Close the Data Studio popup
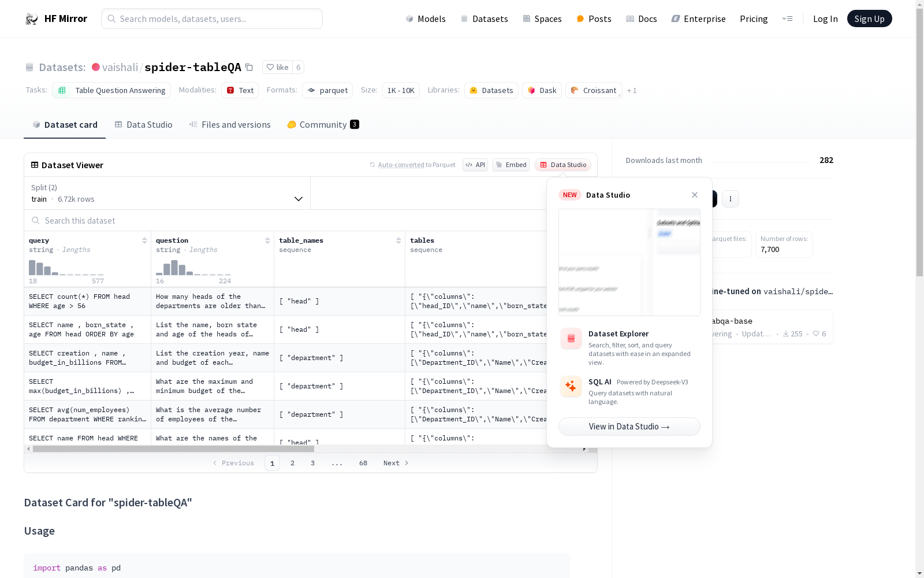 [x=695, y=195]
